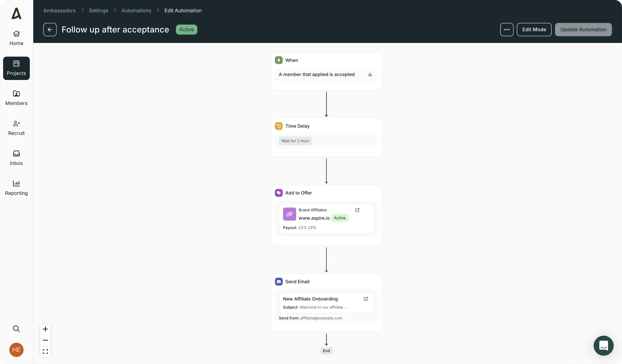Navigate to Automations breadcrumb
622x364 pixels.
click(136, 11)
